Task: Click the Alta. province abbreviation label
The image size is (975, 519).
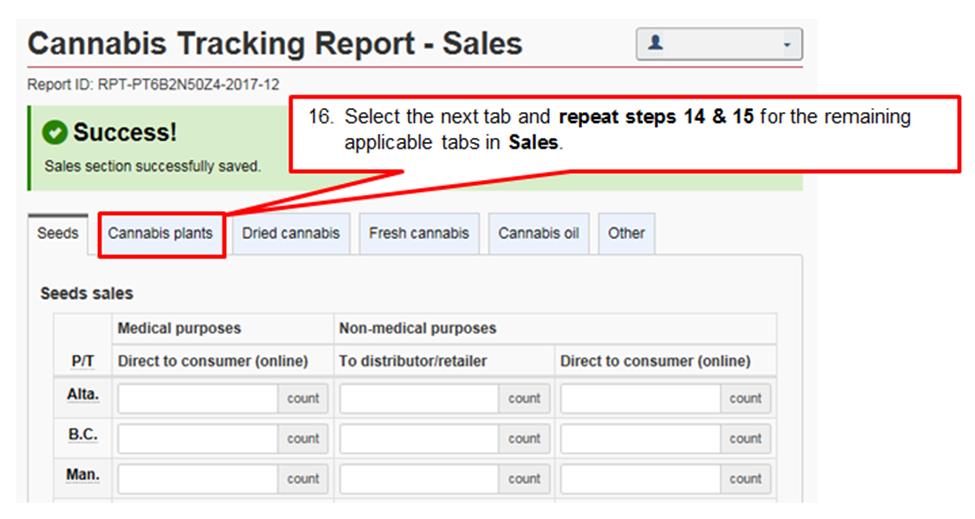Action: coord(83,395)
